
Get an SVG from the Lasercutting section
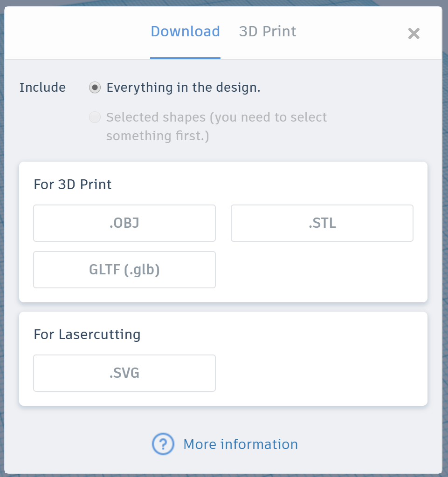(x=124, y=373)
